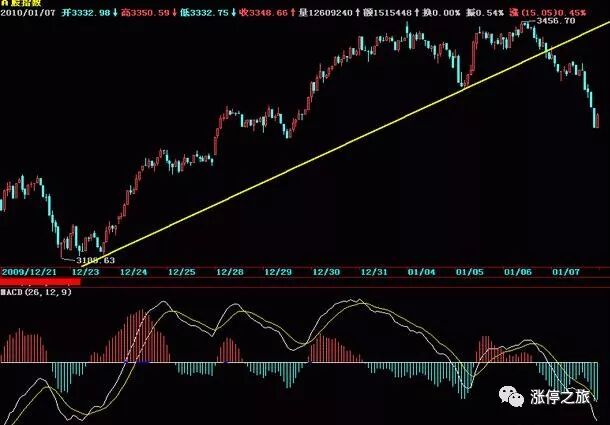Click the change (15.05)0.45% value
This screenshot has height=425, width=610.
(x=554, y=13)
